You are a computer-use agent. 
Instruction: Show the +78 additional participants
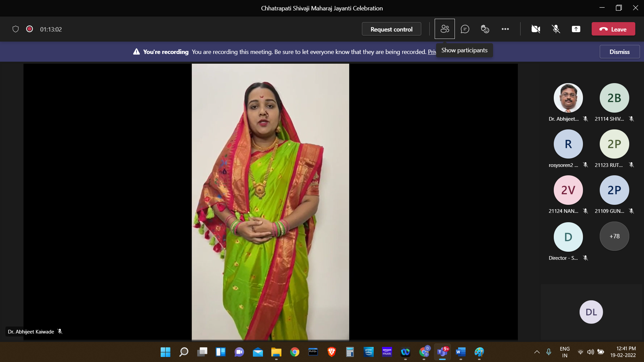(x=614, y=236)
